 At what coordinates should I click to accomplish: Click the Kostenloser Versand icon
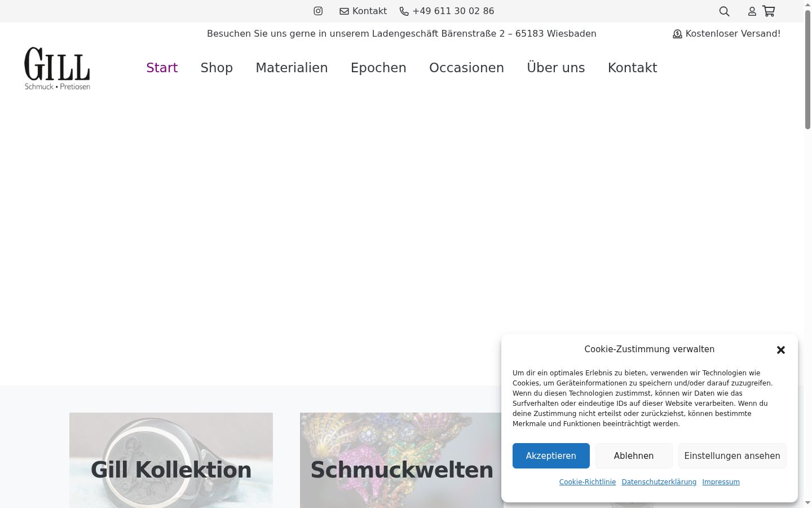click(x=677, y=34)
